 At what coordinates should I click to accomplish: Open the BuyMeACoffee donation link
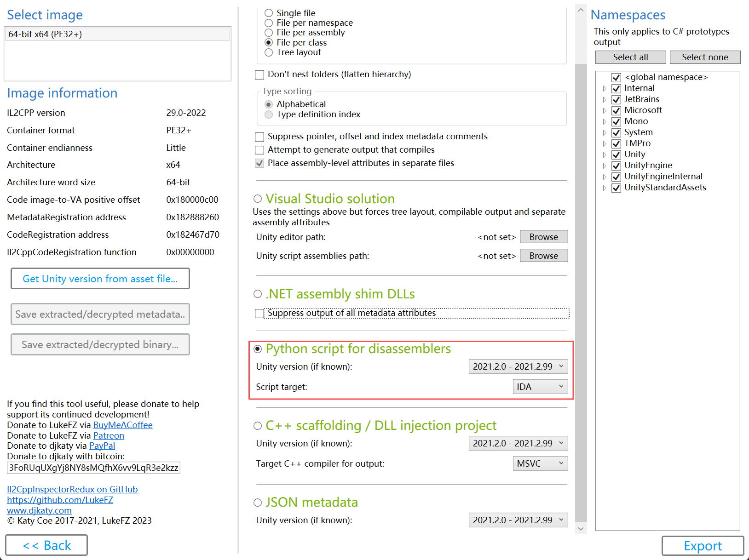coord(123,425)
